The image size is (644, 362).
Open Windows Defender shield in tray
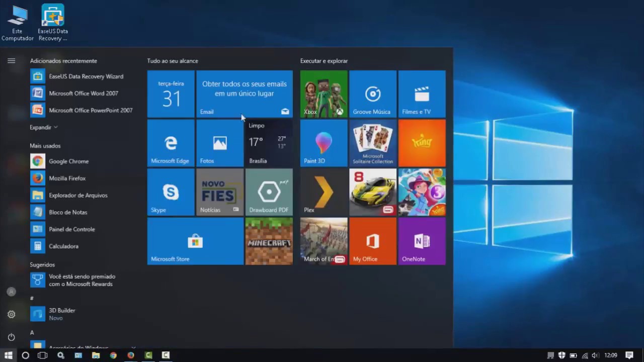562,355
